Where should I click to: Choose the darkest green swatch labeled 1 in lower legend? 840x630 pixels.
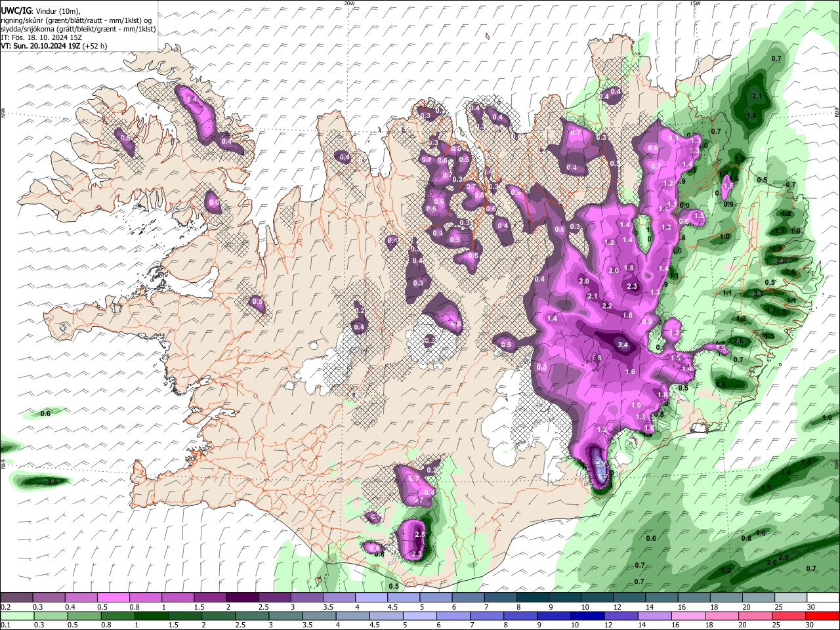tap(150, 616)
